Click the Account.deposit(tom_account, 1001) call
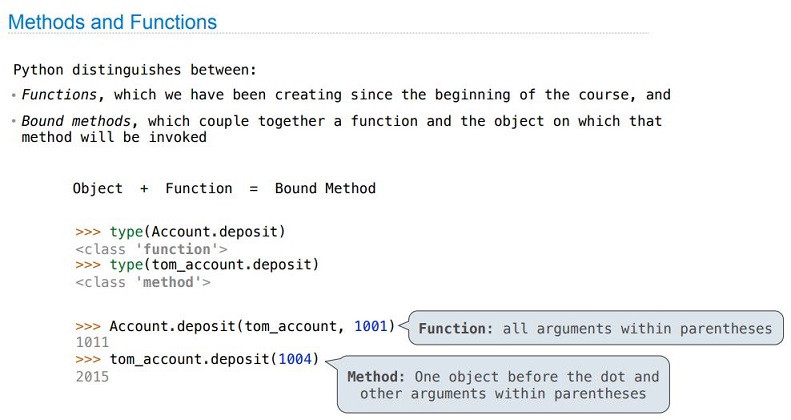Viewport: 791px width, 420px height. click(235, 326)
